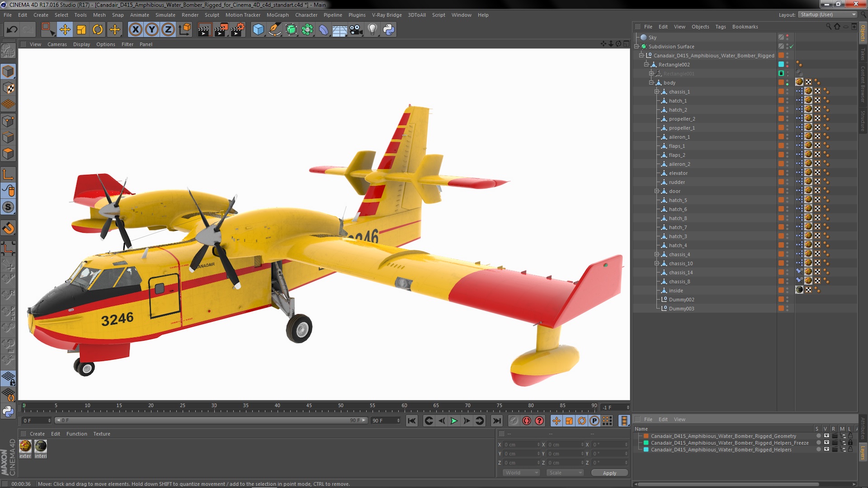Play the animation forward
Screen dimensions: 868x488
[454, 421]
